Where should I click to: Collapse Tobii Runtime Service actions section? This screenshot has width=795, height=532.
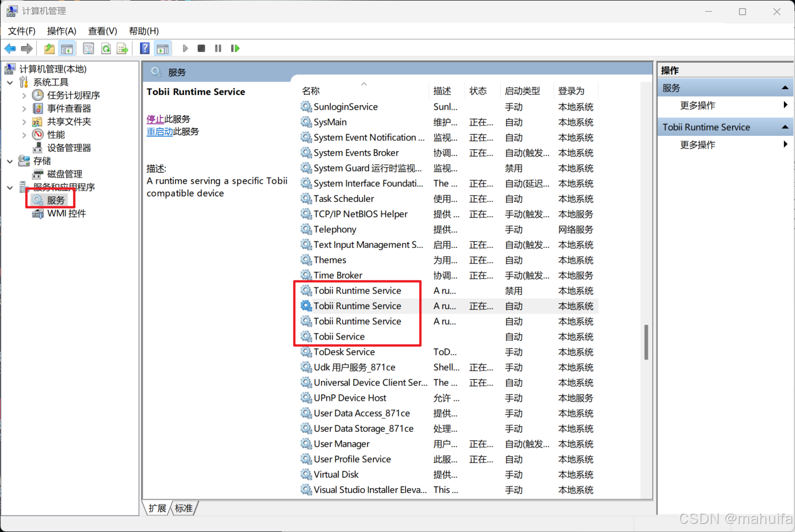785,127
